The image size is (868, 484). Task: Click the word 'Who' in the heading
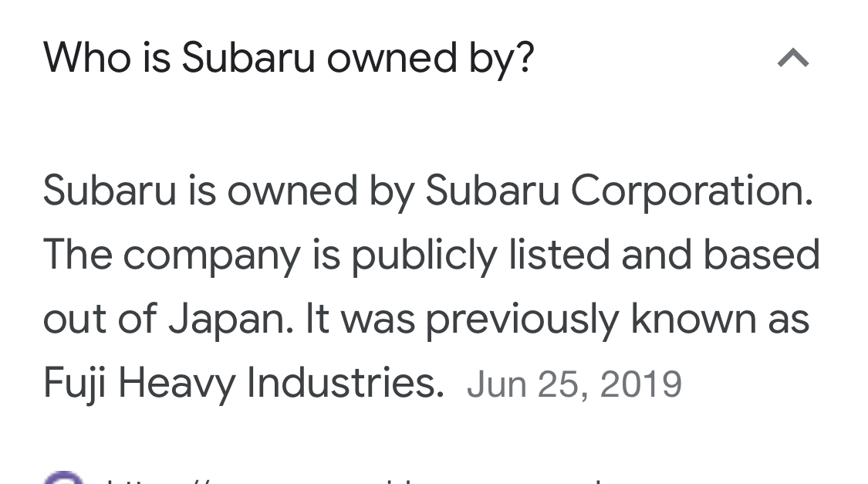tap(87, 58)
